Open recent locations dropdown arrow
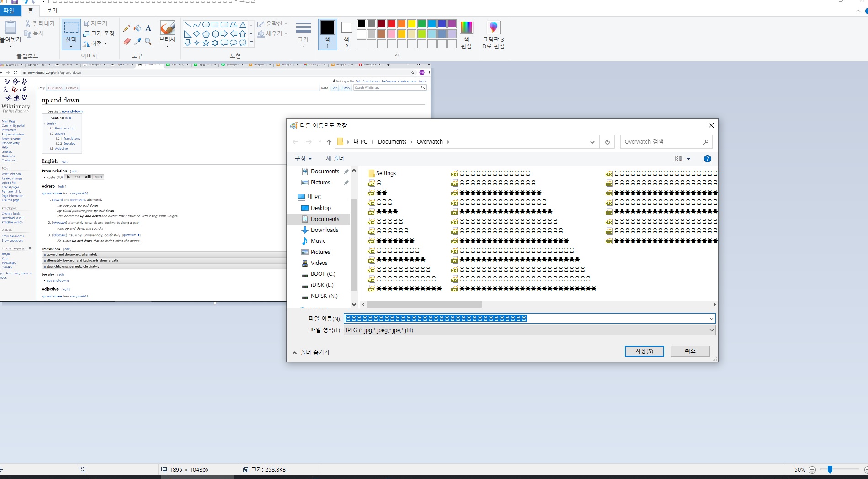Screen dimensions: 868x479 319,142
